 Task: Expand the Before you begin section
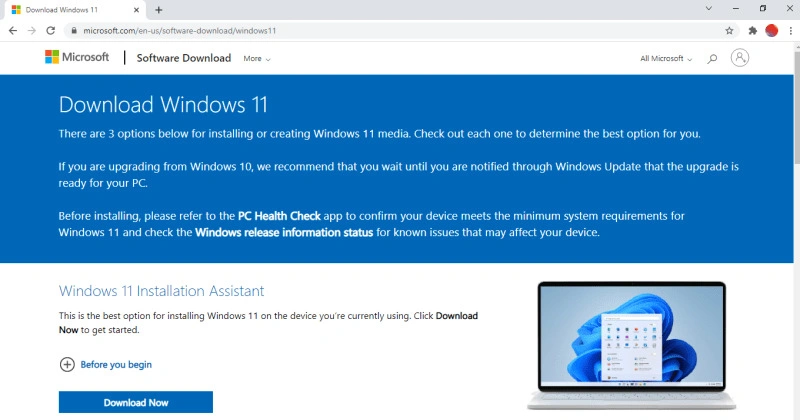click(106, 364)
